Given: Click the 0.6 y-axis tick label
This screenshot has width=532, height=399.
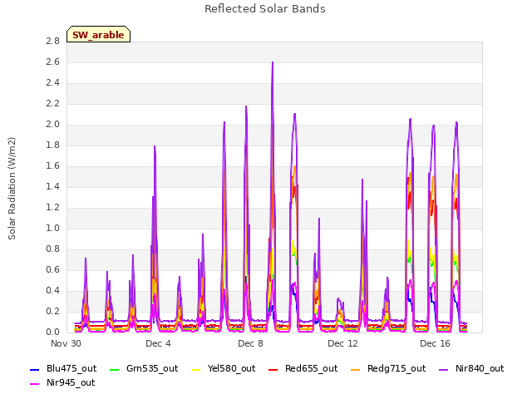Looking at the screenshot, I should (53, 269).
